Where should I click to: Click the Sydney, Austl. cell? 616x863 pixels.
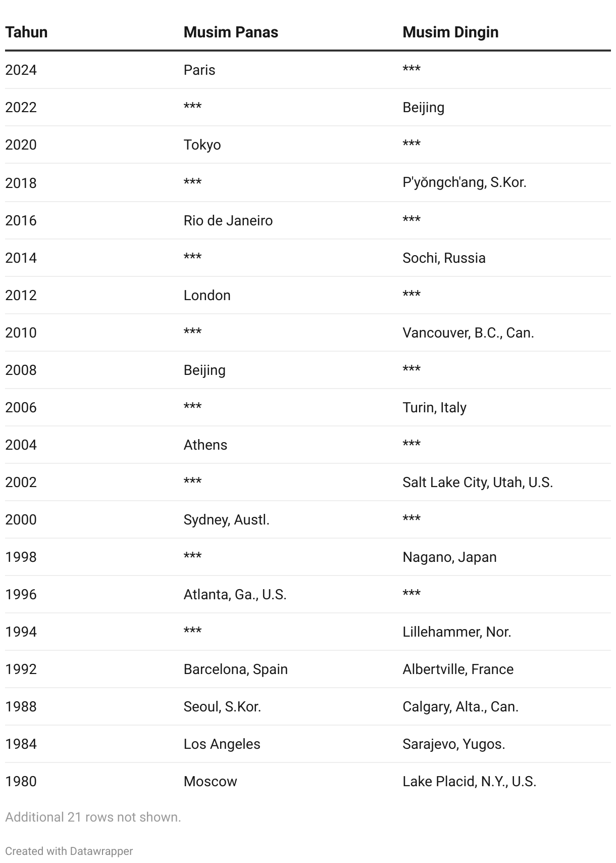pos(226,520)
